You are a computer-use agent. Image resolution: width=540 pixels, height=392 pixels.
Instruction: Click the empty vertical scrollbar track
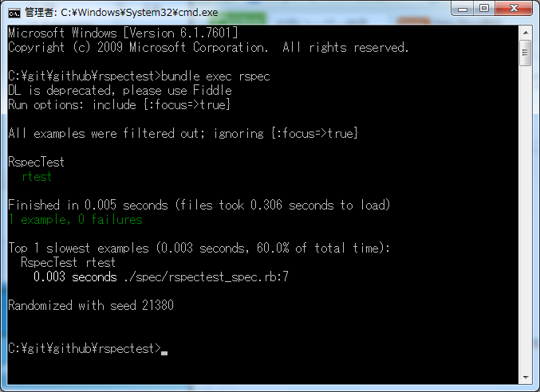point(526,218)
